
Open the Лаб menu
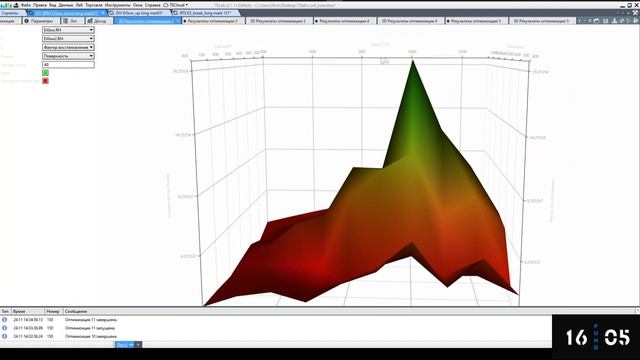(x=79, y=5)
